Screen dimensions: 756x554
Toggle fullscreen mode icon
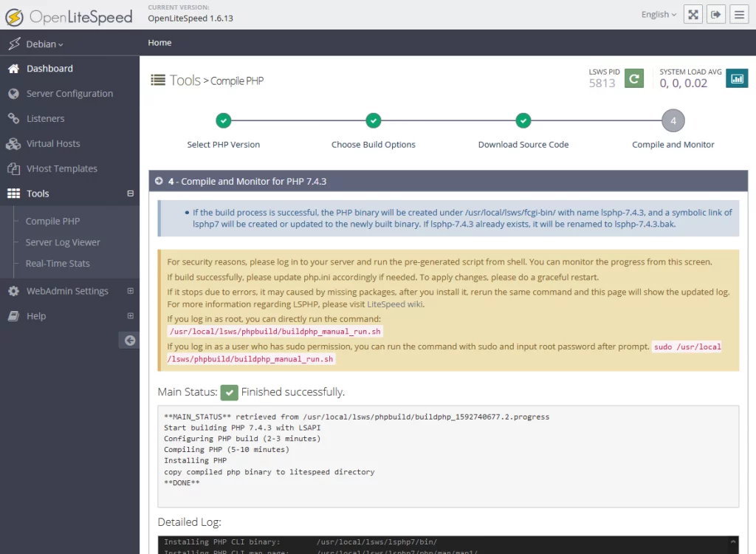click(x=693, y=15)
